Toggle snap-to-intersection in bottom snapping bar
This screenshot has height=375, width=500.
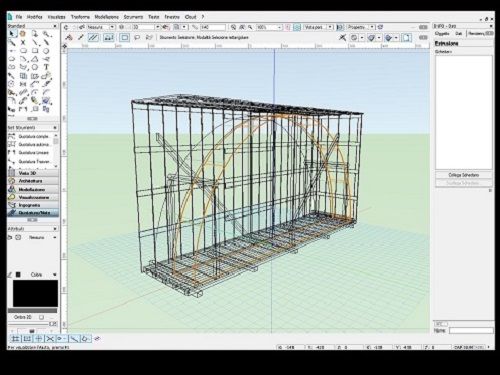pyautogui.click(x=50, y=339)
